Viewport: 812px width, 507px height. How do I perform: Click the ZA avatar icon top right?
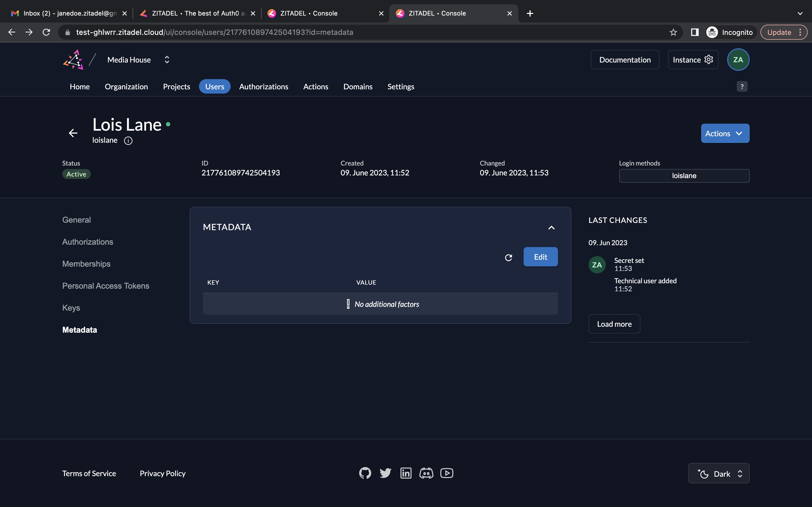(x=738, y=60)
